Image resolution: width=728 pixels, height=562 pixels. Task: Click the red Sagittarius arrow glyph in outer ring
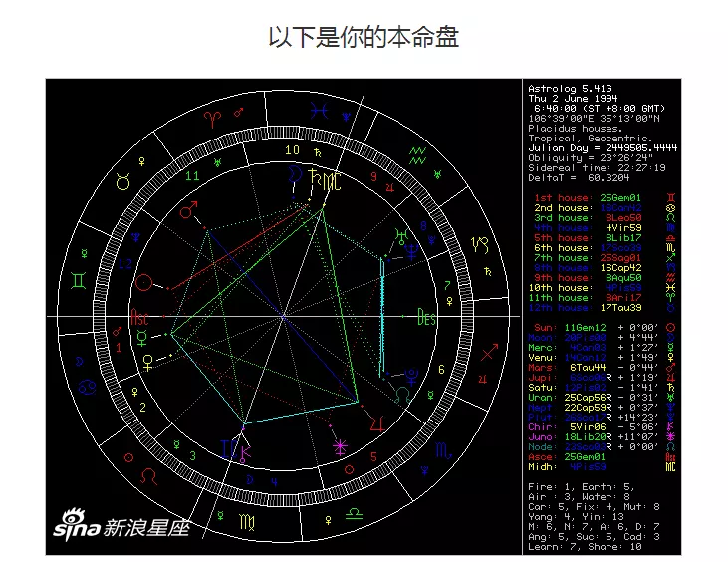(489, 352)
